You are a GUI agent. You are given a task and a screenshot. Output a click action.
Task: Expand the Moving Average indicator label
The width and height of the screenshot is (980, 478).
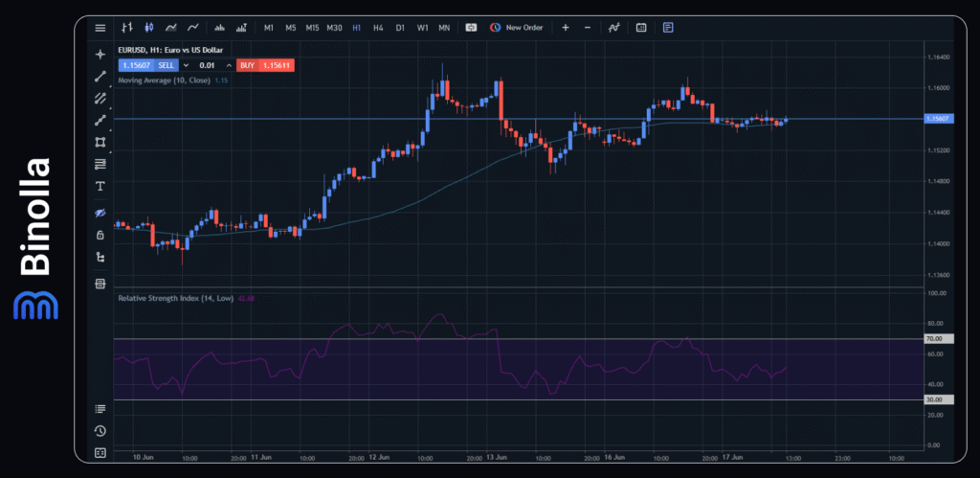164,80
